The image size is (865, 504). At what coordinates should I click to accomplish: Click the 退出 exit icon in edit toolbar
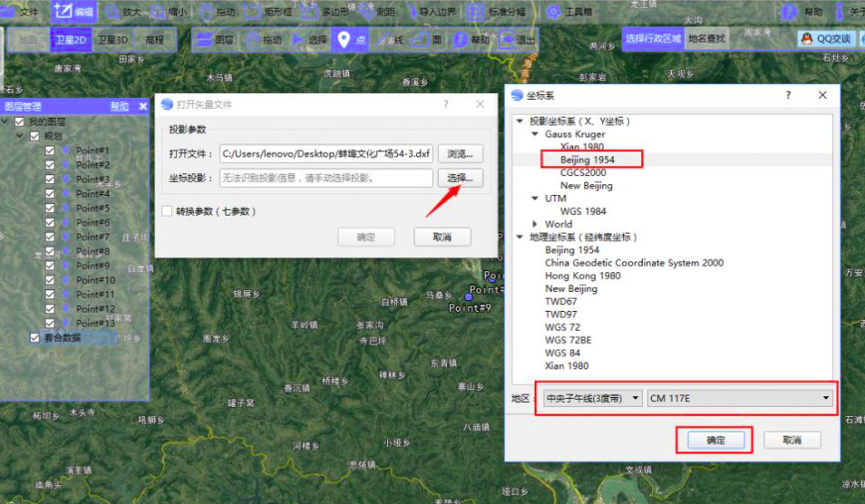coord(506,40)
